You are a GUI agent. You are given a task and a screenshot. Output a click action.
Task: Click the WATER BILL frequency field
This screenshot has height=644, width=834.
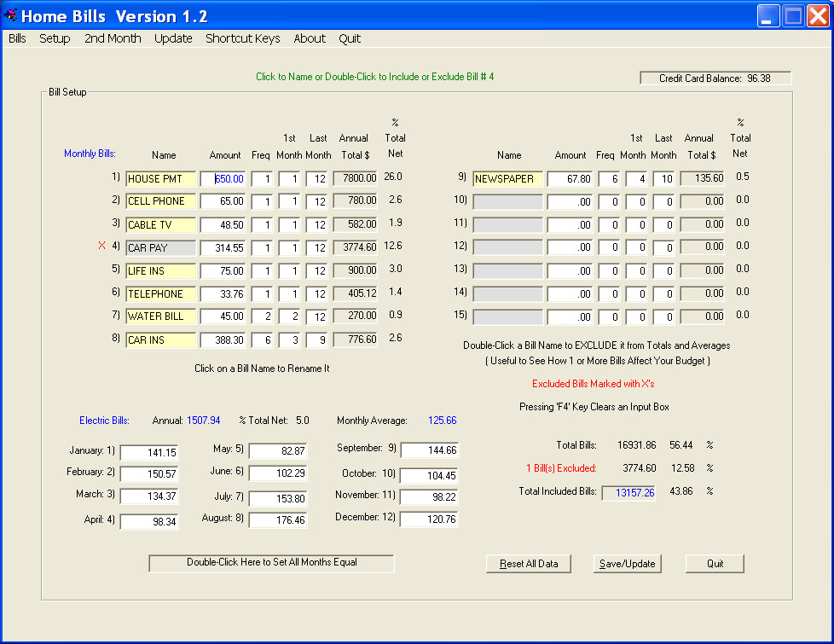[262, 316]
